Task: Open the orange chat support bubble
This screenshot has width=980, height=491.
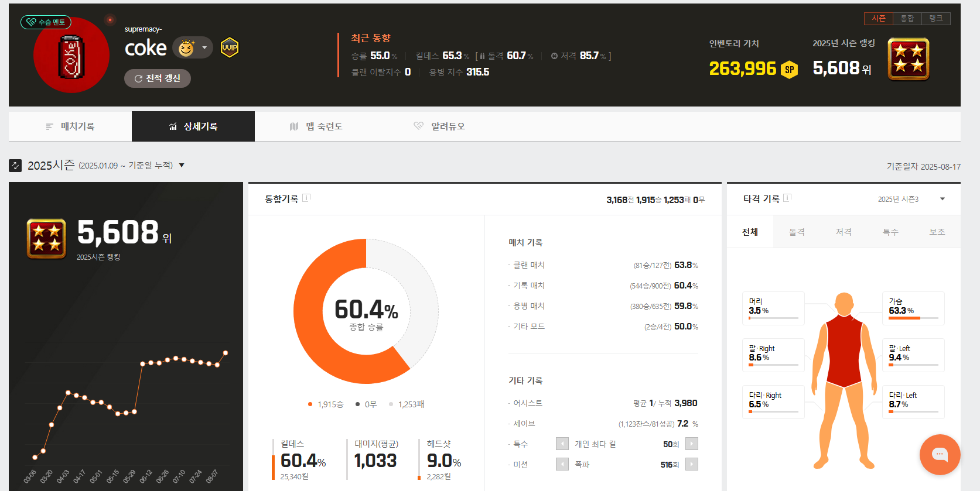Action: [x=940, y=454]
